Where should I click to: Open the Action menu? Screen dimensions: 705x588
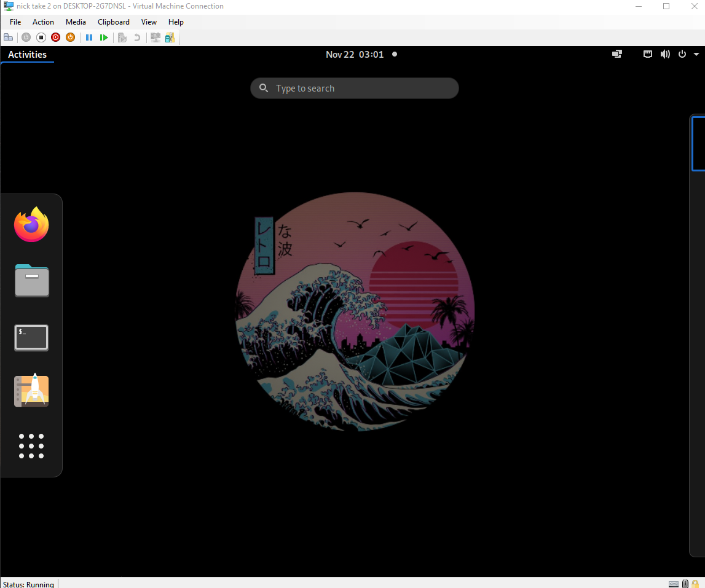pos(43,22)
